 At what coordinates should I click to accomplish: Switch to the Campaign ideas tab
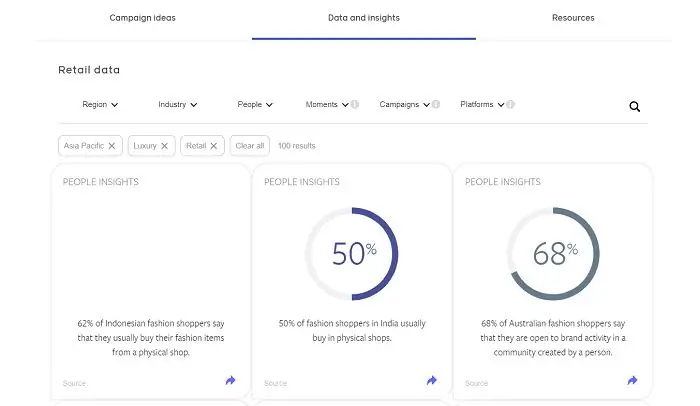[142, 18]
